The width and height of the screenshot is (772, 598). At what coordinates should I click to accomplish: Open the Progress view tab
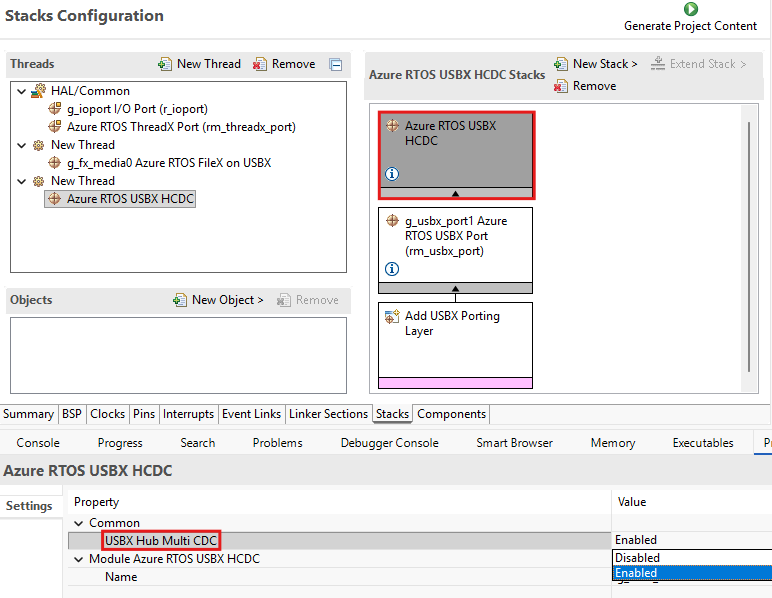pyautogui.click(x=120, y=443)
